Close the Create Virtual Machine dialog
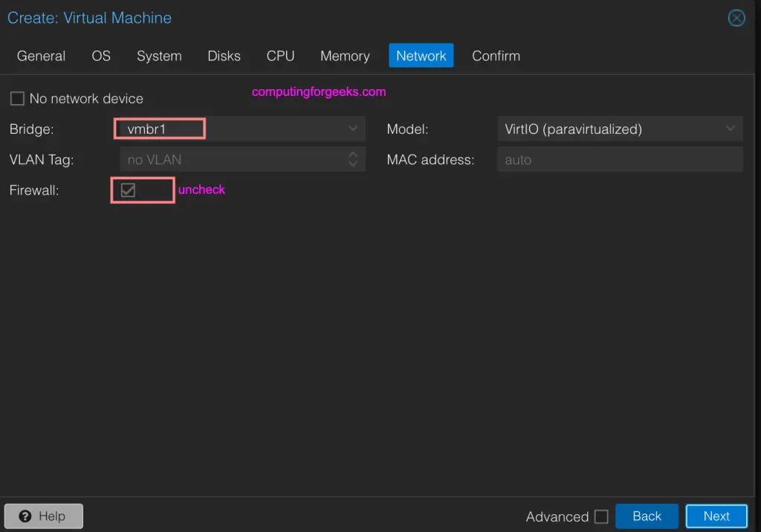Screen dimensions: 761x532 736,18
